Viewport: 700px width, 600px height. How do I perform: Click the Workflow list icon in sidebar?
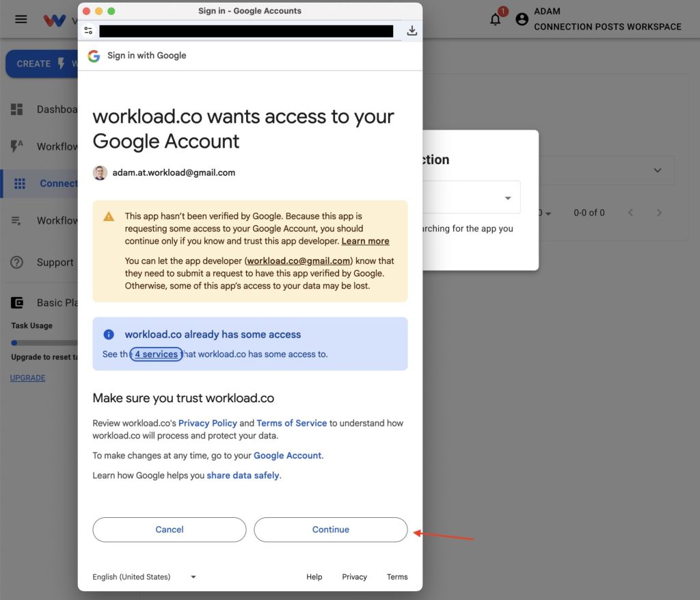click(16, 221)
